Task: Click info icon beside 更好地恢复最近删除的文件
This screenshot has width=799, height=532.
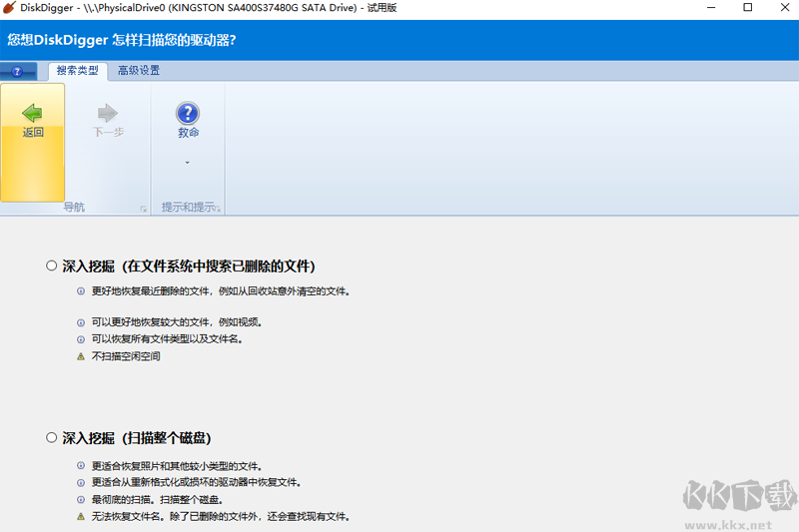Action: pyautogui.click(x=81, y=291)
